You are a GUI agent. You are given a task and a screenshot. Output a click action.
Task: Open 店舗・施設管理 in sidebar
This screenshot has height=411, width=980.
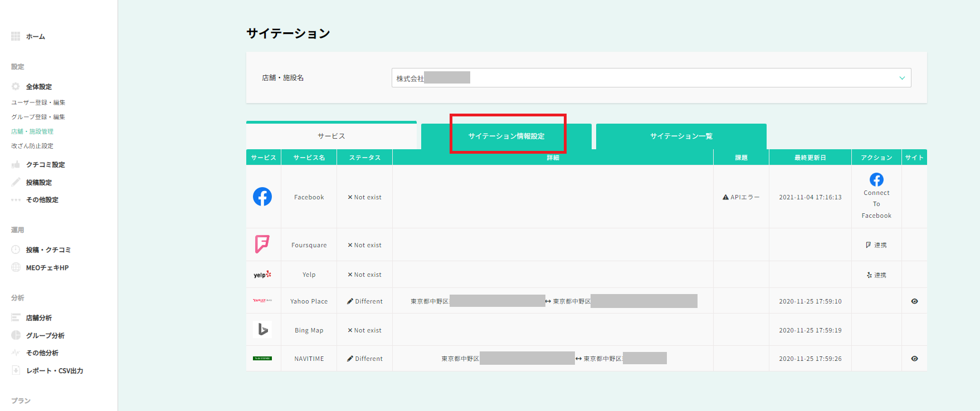pos(32,131)
